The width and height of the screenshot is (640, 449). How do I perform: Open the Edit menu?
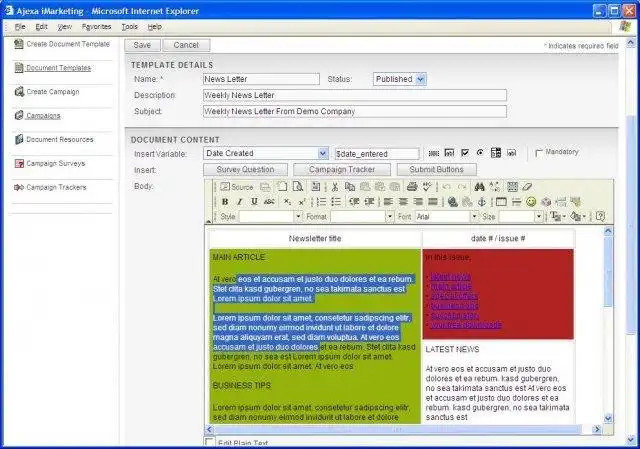tap(41, 27)
